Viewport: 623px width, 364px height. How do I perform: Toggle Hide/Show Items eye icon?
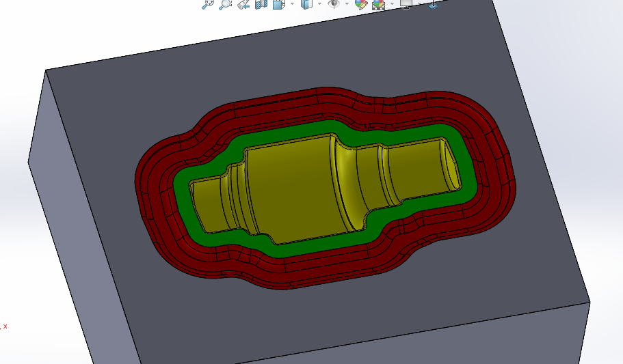point(333,4)
